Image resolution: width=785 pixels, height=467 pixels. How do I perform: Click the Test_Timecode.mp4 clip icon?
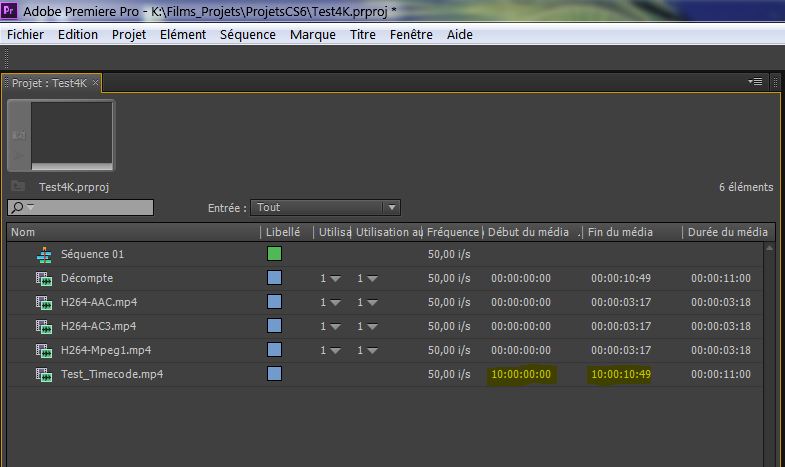point(44,375)
